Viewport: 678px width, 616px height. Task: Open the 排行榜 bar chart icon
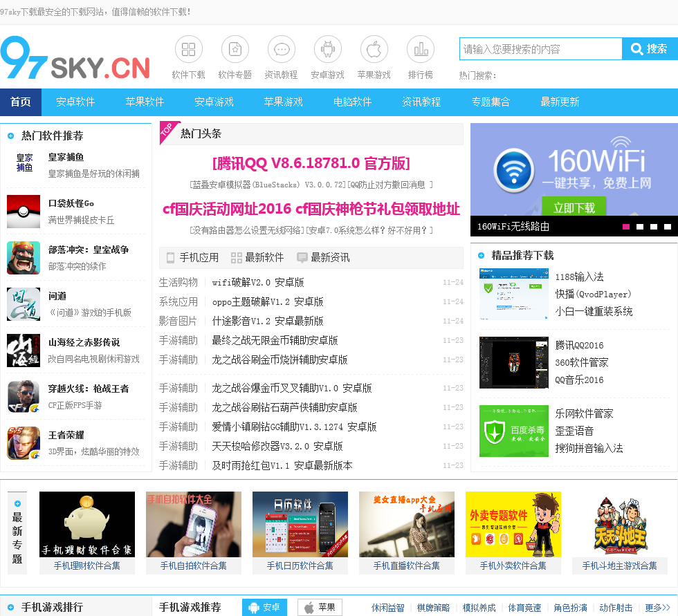[421, 49]
